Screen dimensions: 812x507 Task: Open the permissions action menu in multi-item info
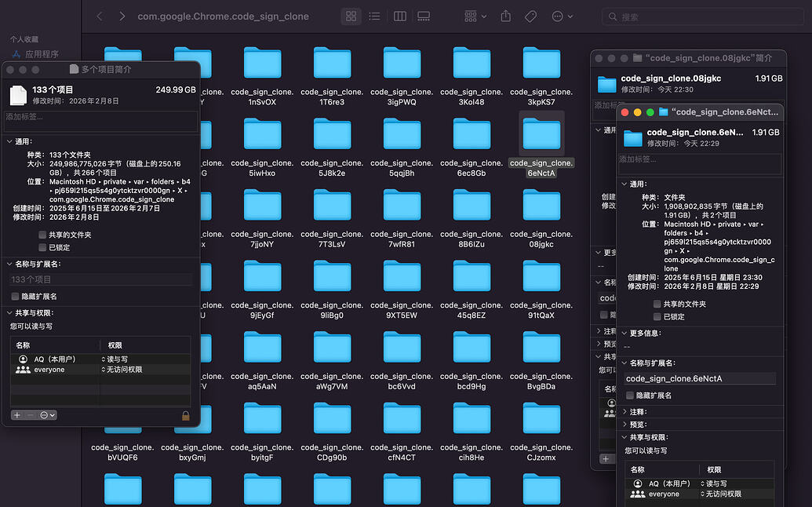[x=47, y=415]
